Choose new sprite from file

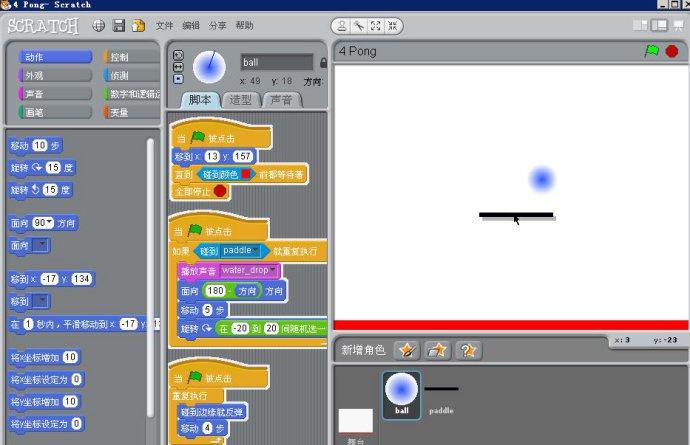(x=437, y=350)
